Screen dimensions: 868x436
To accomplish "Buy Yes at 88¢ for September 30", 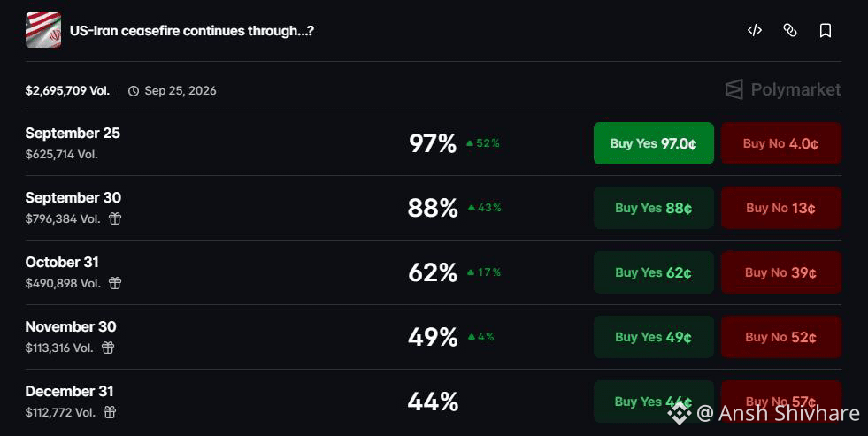I will (x=654, y=208).
